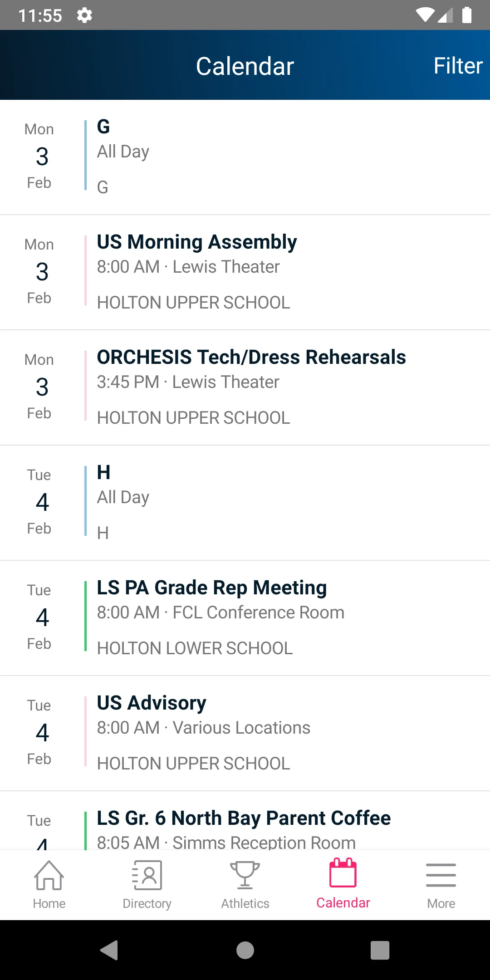Select the H all-day entry
Image resolution: width=490 pixels, height=980 pixels.
click(245, 503)
